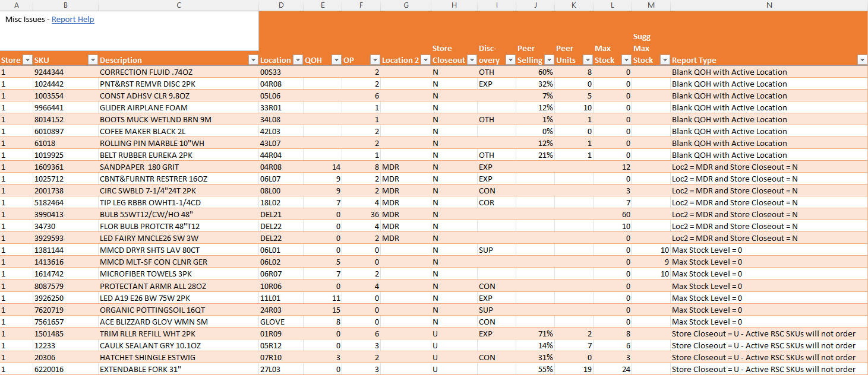The width and height of the screenshot is (868, 375).
Task: Select the 60% peer selling cell
Action: tap(535, 72)
